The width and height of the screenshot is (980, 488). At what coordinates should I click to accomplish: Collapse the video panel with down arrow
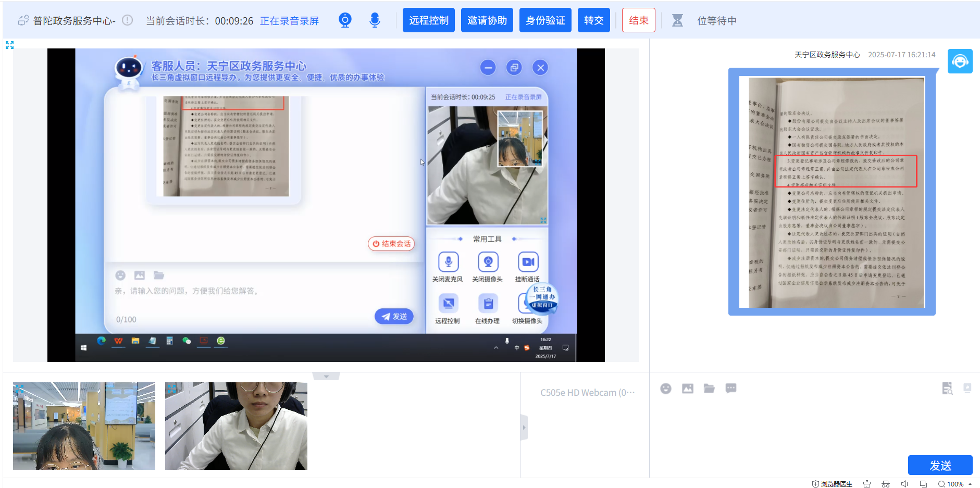coord(326,376)
